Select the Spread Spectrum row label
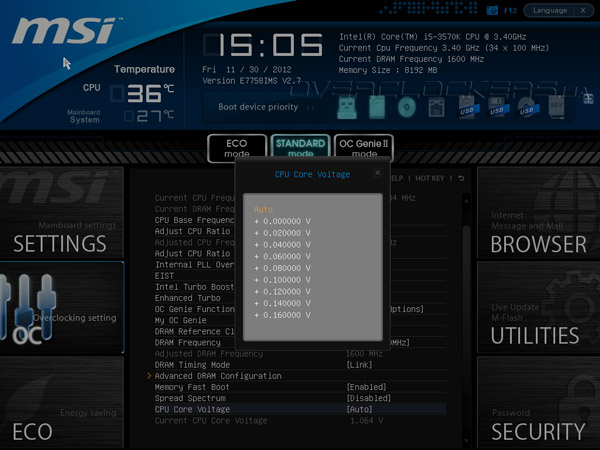Viewport: 600px width, 450px height. [190, 398]
